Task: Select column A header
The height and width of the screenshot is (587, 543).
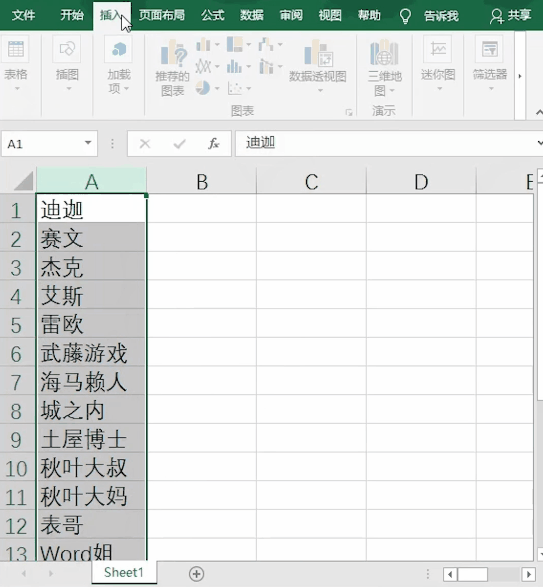Action: point(91,181)
